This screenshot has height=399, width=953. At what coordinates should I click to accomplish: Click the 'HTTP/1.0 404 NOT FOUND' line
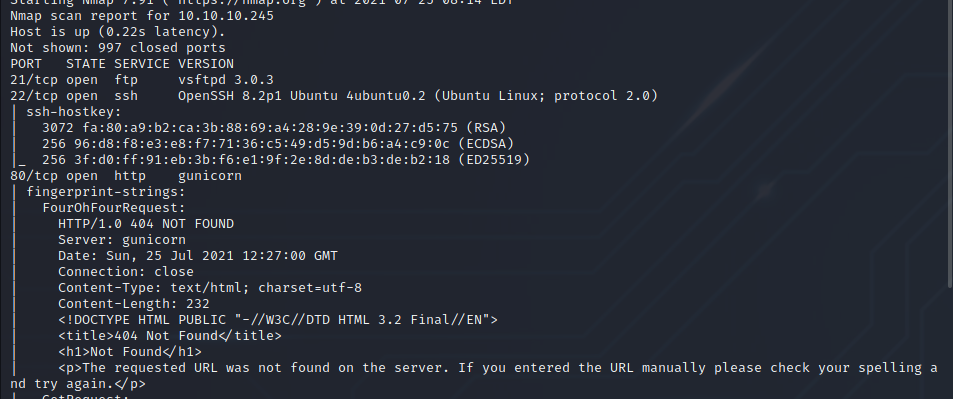coord(146,224)
